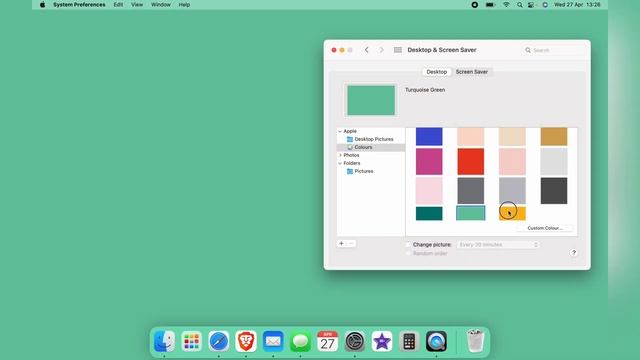
Task: Show all preferences grid icon
Action: click(398, 50)
